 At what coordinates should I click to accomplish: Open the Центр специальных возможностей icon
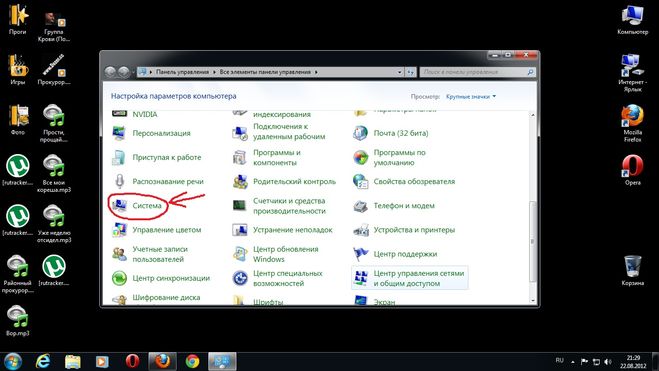[240, 278]
